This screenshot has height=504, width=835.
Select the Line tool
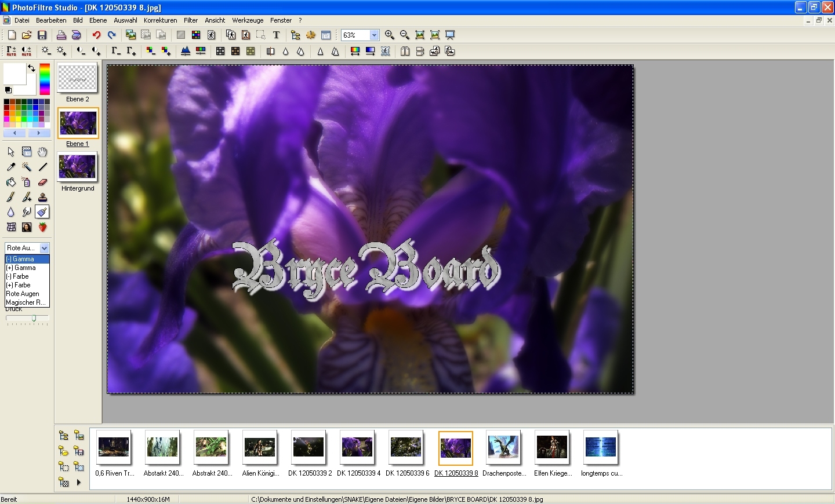tap(42, 167)
